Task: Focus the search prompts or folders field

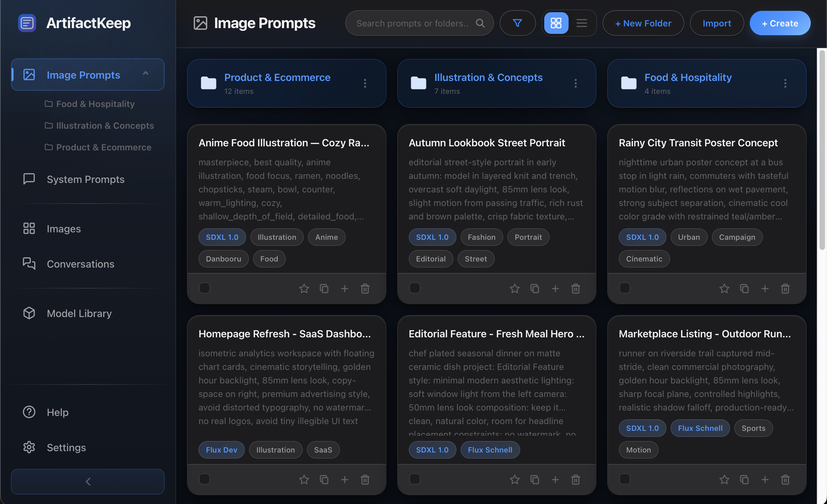Action: coord(412,23)
